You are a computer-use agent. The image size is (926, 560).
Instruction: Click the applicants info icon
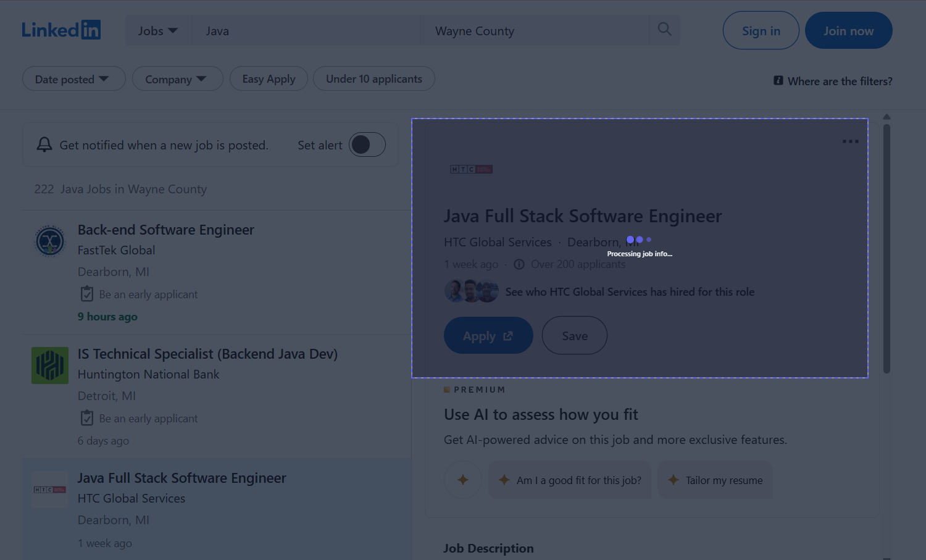(519, 264)
